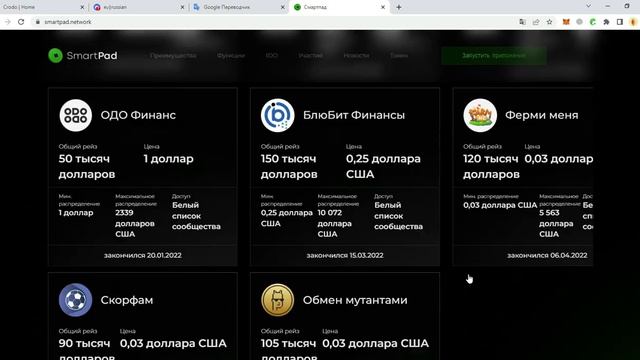This screenshot has width=640, height=360.
Task: Open the БлюБит Финансы card title
Action: pos(354,115)
